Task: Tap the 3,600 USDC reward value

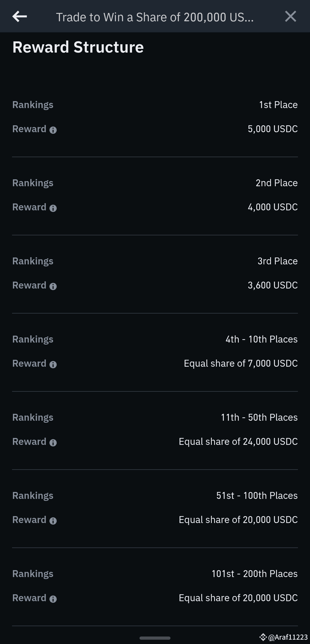Action: coord(272,285)
